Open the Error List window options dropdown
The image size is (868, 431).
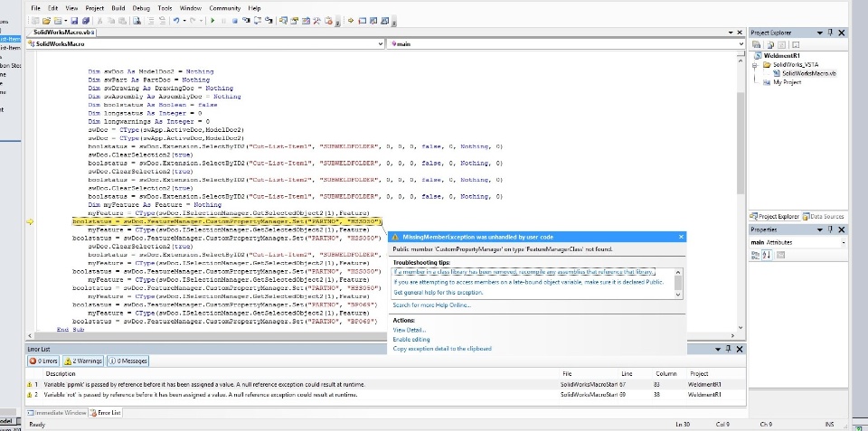[x=718, y=349]
